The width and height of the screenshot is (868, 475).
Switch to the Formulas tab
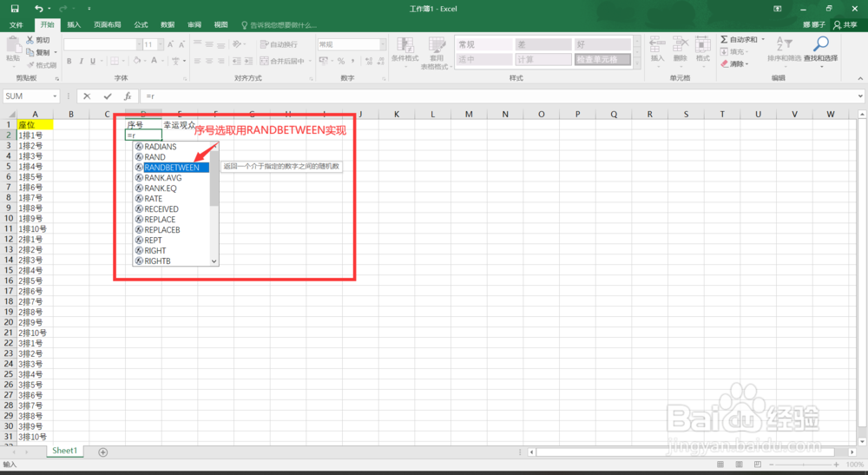[141, 25]
